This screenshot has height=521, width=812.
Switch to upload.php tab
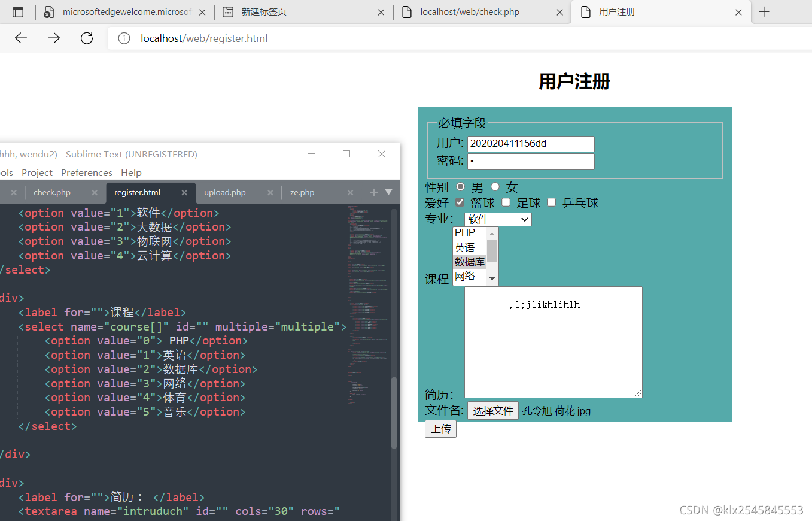(225, 193)
